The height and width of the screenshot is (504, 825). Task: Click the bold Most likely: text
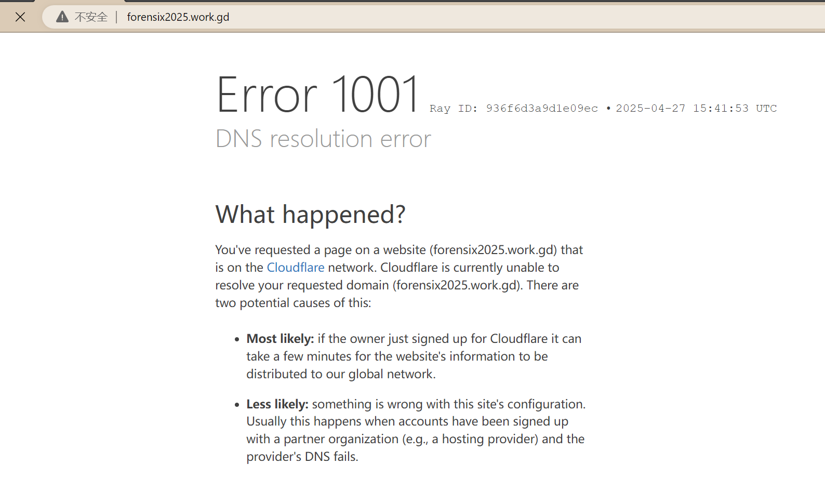click(x=280, y=339)
